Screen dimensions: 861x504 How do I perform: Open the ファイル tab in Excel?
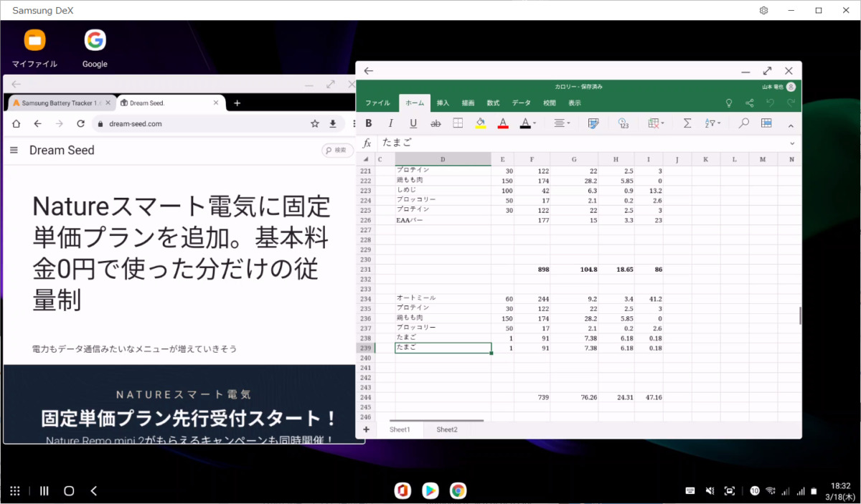click(377, 103)
